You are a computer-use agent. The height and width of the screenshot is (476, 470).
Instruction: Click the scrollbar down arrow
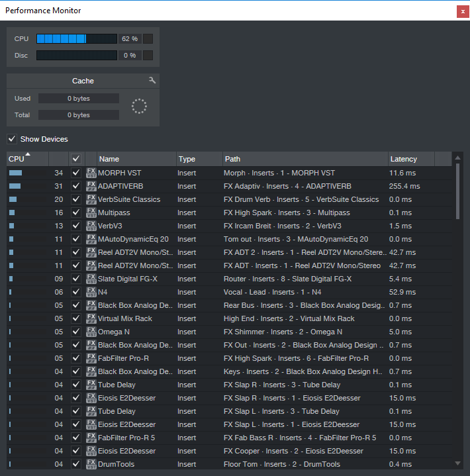tap(457, 463)
